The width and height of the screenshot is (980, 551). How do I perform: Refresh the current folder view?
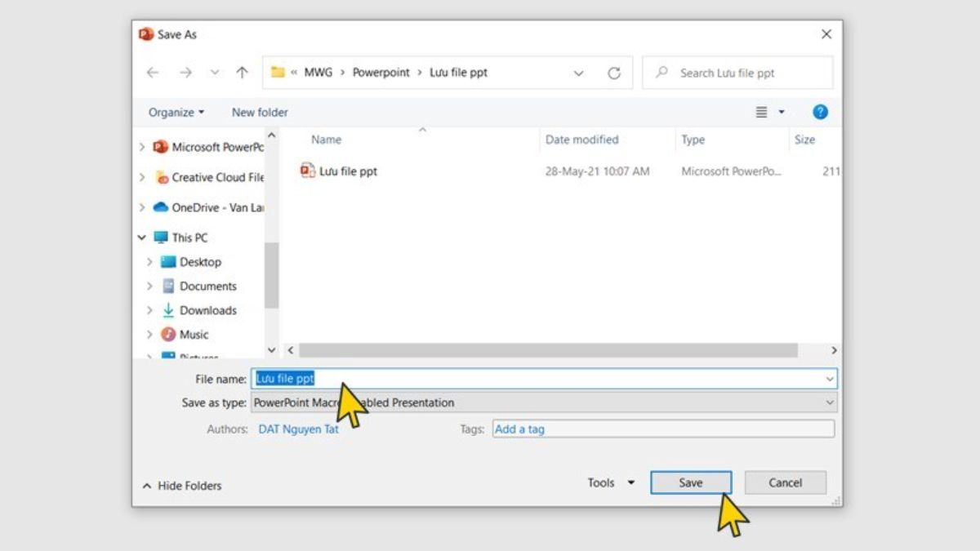(614, 73)
